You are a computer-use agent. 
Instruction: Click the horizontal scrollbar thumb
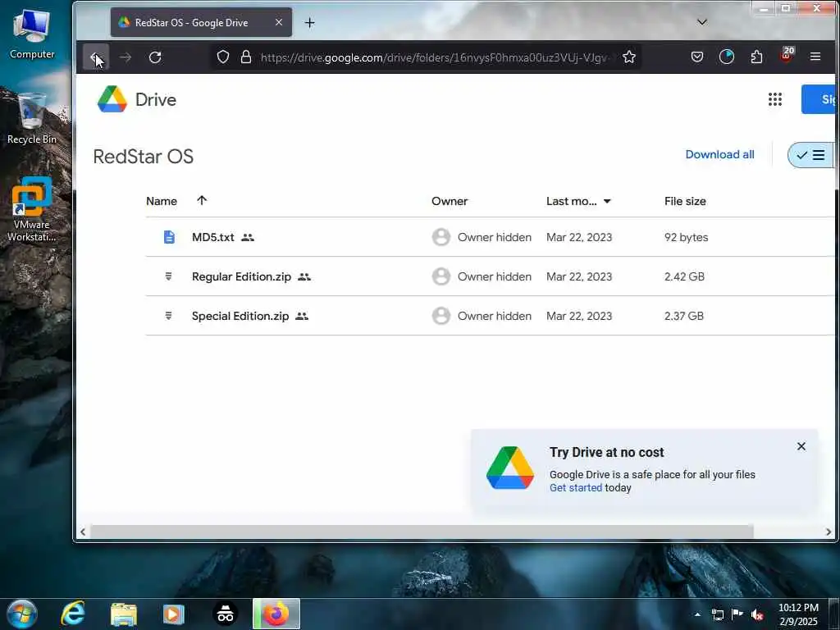point(422,532)
